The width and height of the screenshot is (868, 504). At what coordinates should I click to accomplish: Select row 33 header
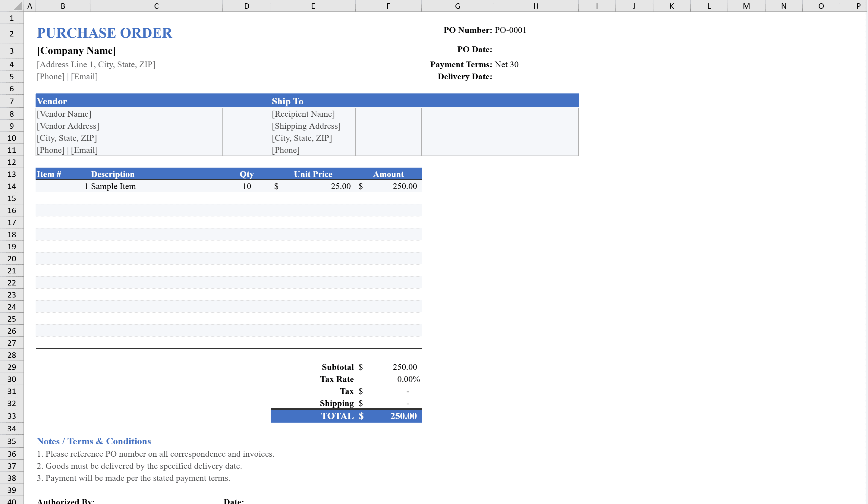click(12, 416)
